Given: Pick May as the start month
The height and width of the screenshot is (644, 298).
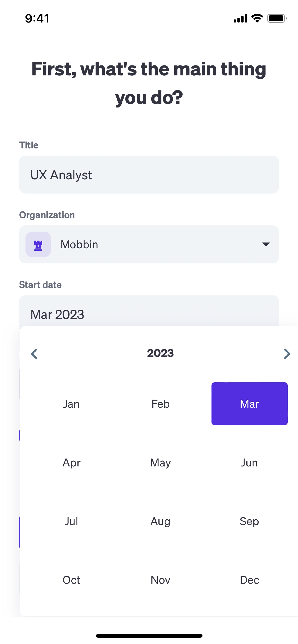Looking at the screenshot, I should coord(160,462).
